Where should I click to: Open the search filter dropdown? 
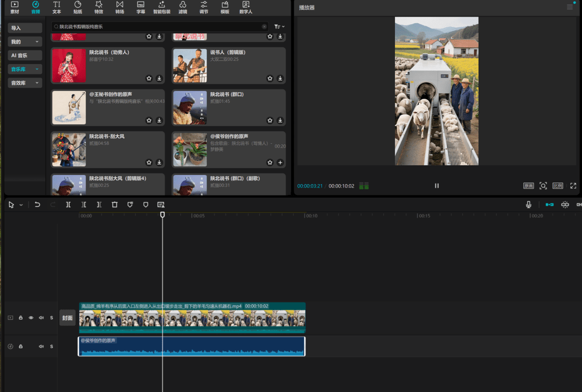(x=280, y=27)
